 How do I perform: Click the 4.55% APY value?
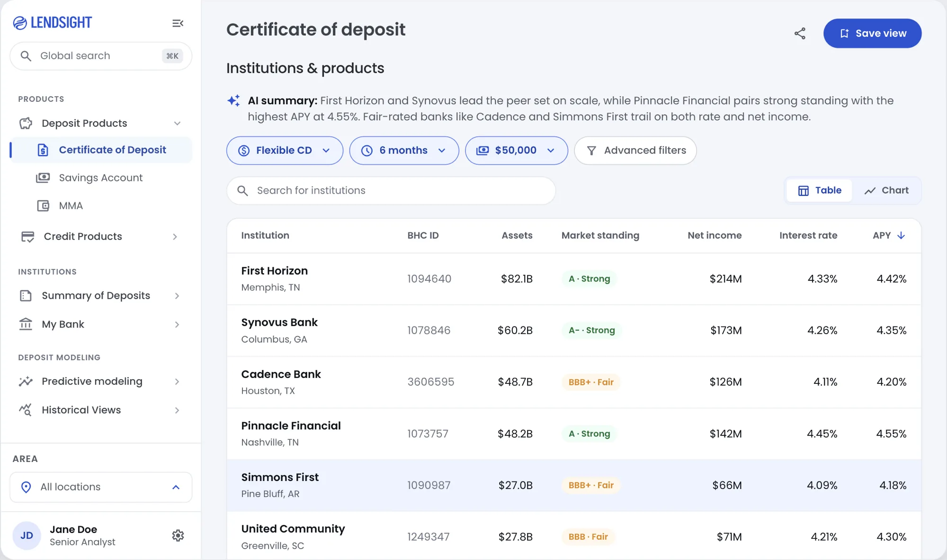coord(891,434)
